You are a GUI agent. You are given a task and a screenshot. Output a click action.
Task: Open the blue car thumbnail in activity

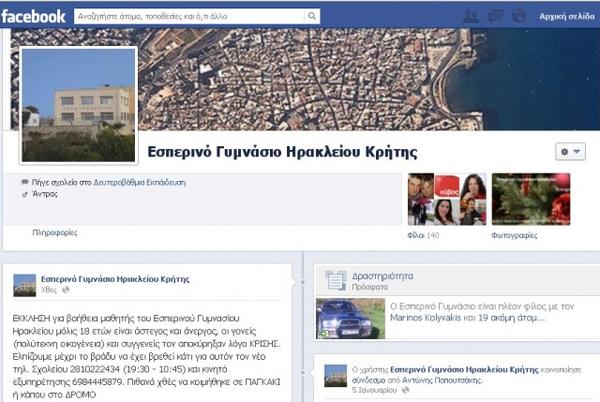[351, 319]
